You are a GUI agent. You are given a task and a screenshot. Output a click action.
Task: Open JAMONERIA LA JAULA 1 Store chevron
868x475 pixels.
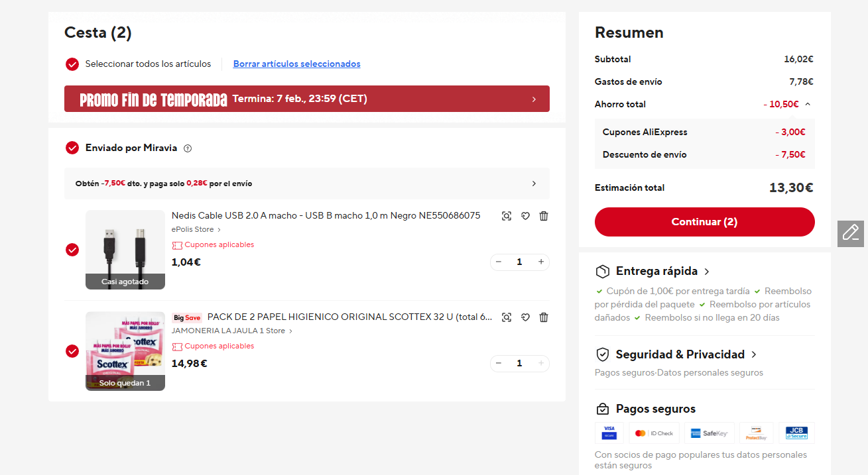290,331
